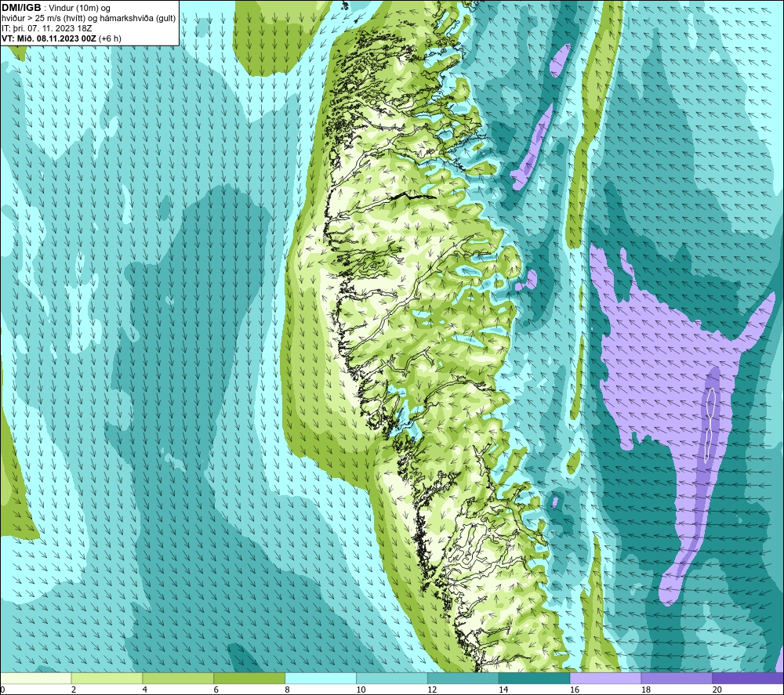Click the pale cyan 8–10 m/s legend swatch
The image size is (784, 695).
[x=321, y=678]
